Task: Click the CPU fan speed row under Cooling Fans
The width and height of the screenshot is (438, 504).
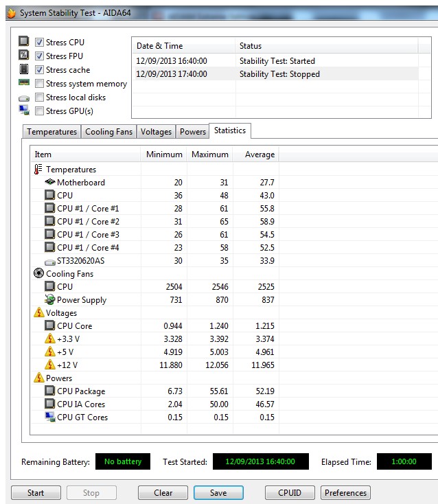Action: click(x=155, y=286)
